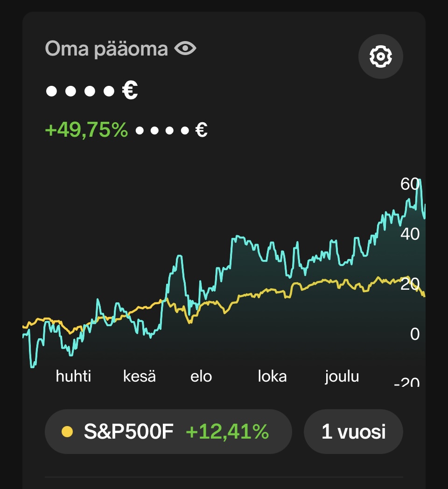
Task: Reveal the hidden balance dots
Action: (x=80, y=91)
